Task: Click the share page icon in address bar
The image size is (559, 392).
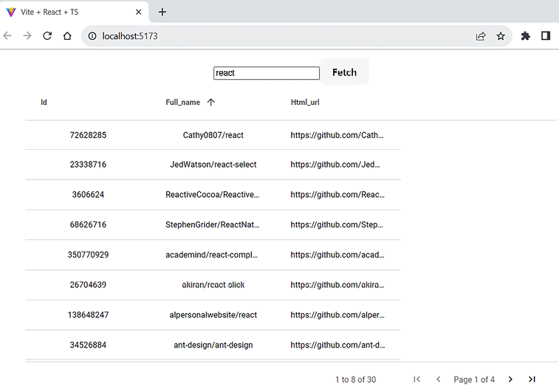Action: [x=481, y=35]
